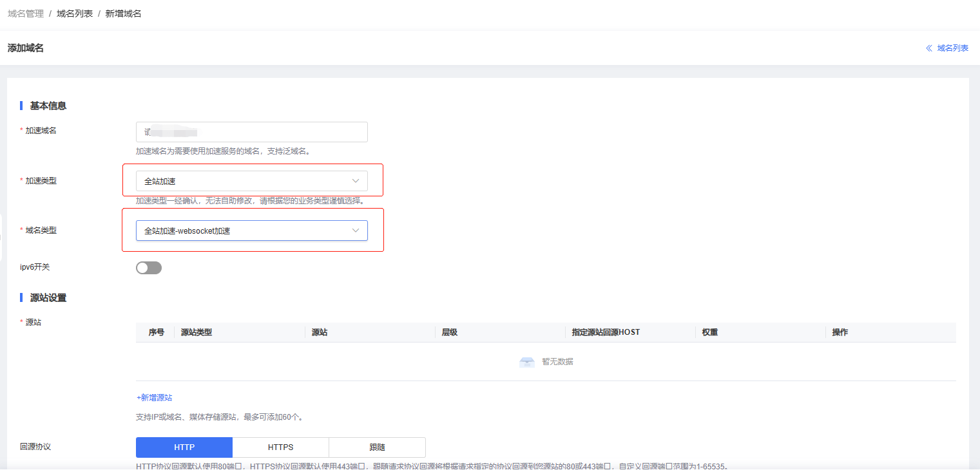Click the 序号 column header
The image size is (980, 470).
[157, 333]
